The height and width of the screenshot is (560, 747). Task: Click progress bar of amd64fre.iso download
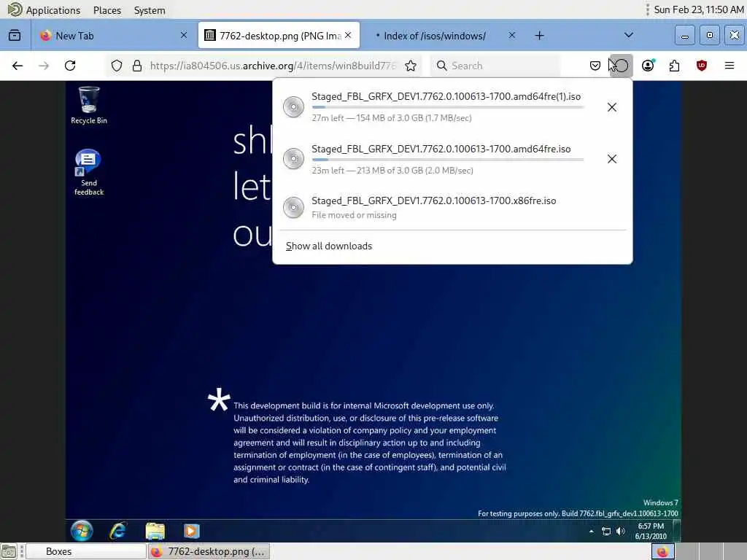pos(448,160)
